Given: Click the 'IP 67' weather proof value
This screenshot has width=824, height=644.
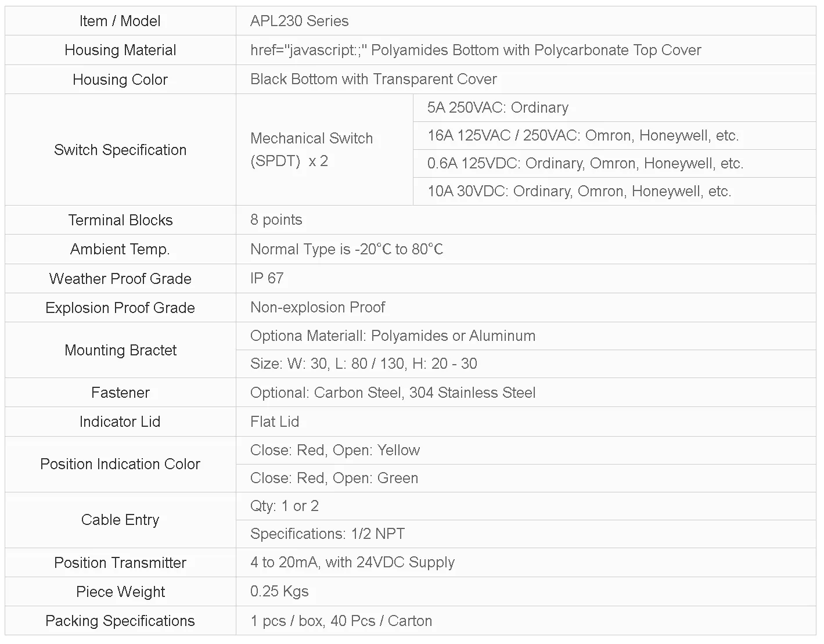Looking at the screenshot, I should (x=267, y=279).
